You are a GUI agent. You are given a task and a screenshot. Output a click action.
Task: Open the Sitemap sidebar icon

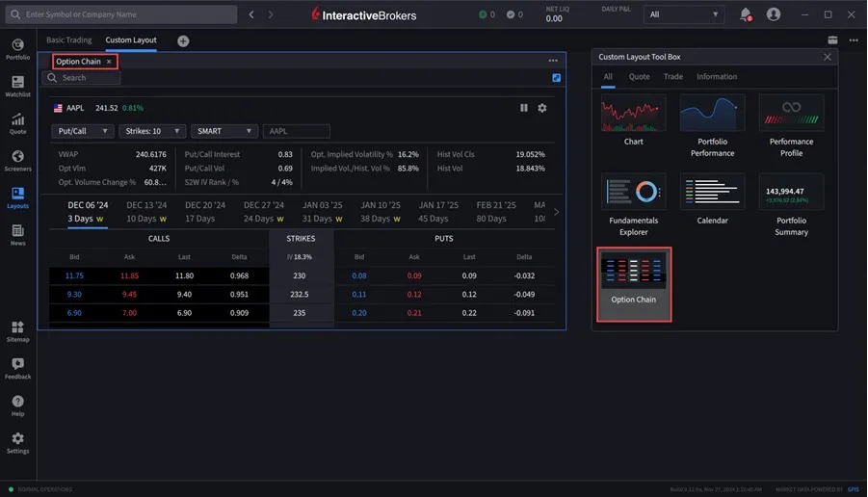tap(17, 331)
